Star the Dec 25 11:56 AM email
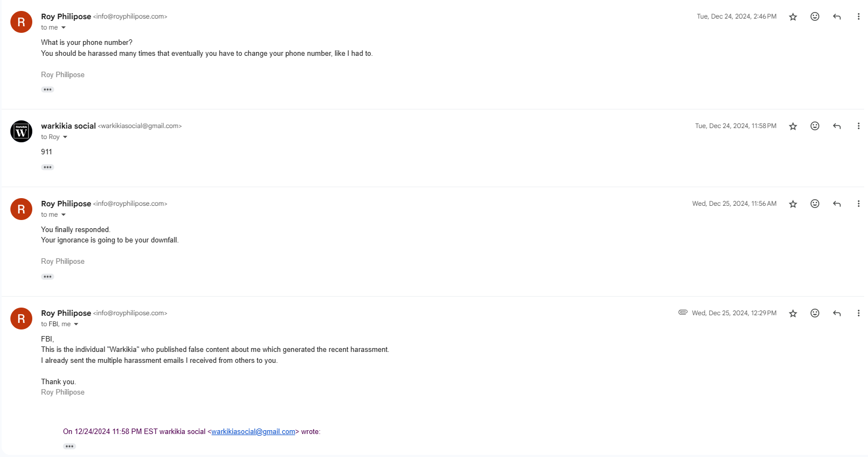 point(792,204)
